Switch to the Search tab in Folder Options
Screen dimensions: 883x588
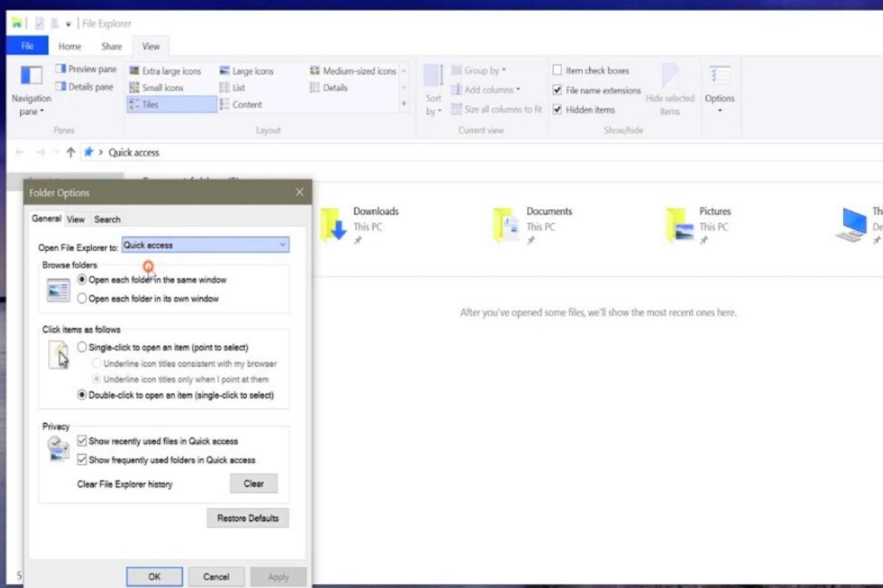pos(107,219)
